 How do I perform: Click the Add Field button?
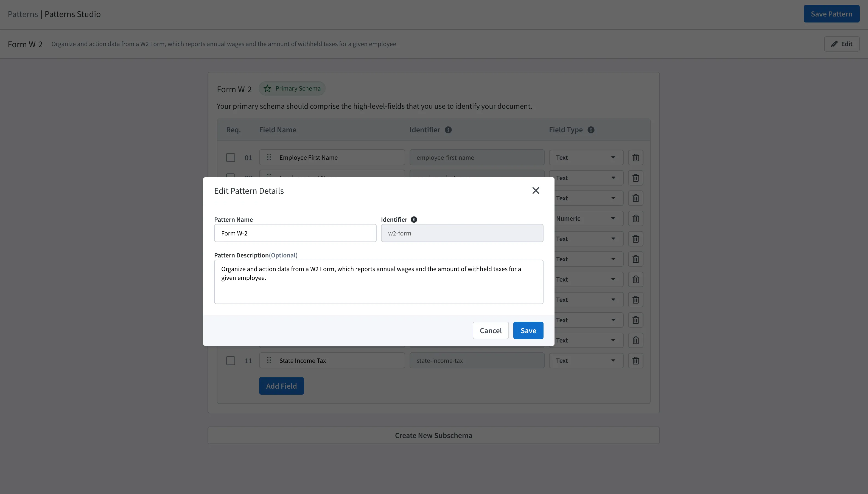pos(281,386)
